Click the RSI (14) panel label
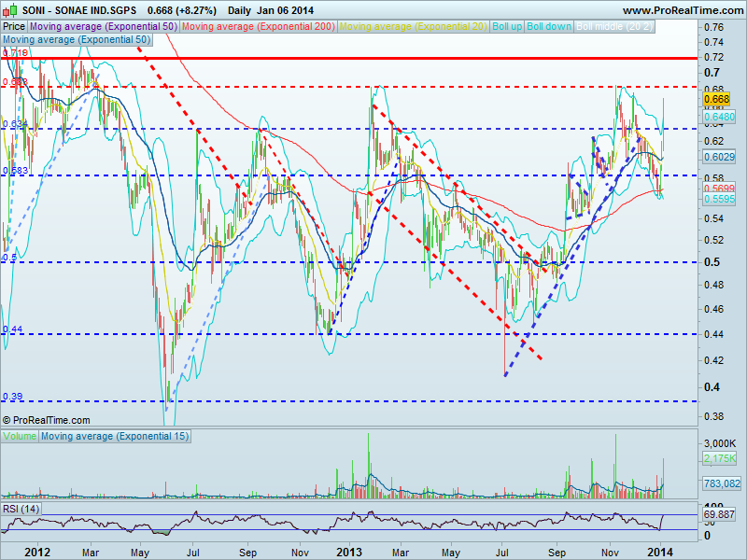This screenshot has height=560, width=747. pyautogui.click(x=21, y=509)
